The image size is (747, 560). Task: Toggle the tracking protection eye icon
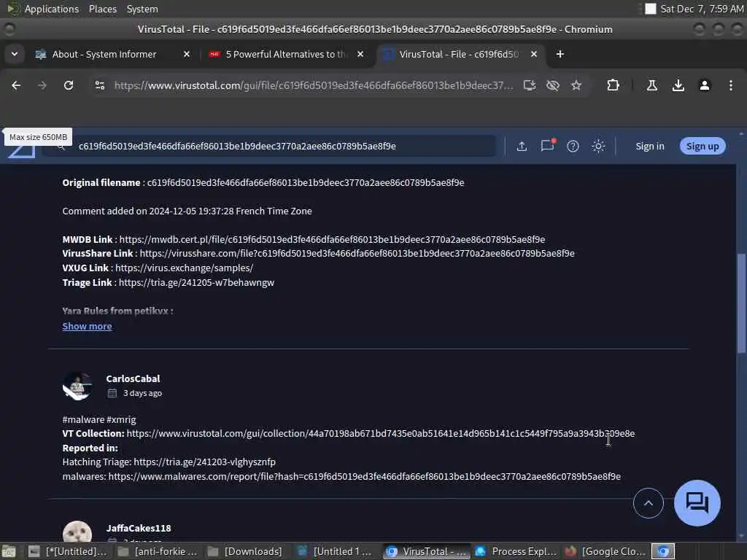pos(553,85)
